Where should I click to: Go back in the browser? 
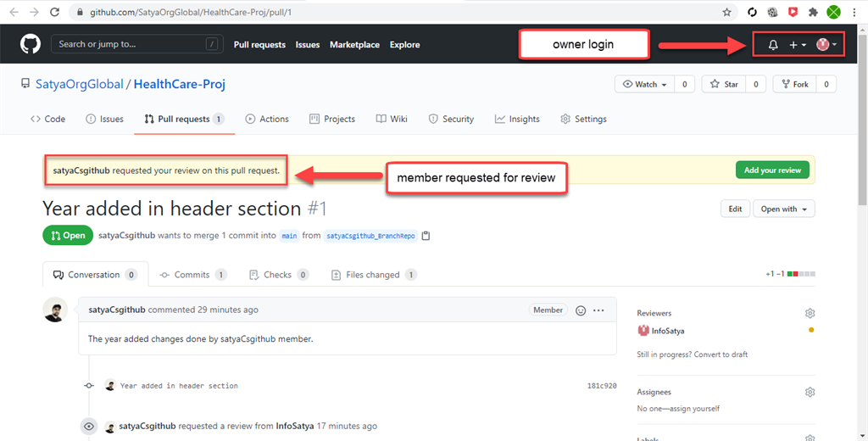14,12
